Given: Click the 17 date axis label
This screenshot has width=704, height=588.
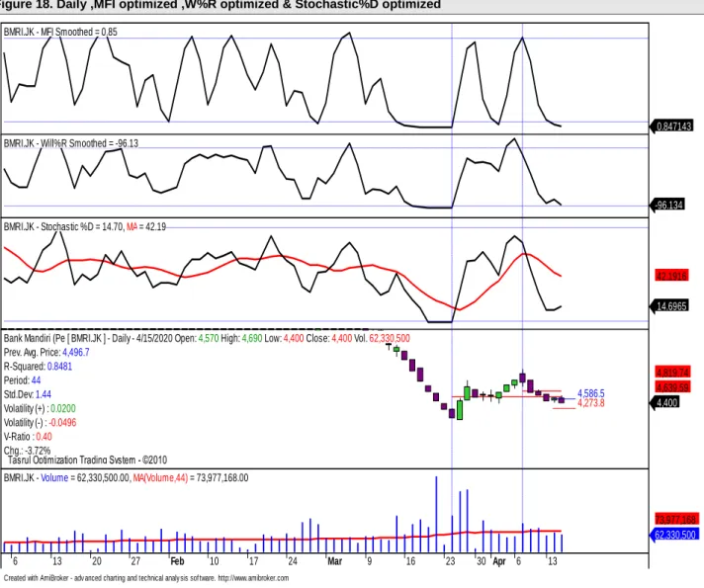Looking at the screenshot, I should (254, 561).
